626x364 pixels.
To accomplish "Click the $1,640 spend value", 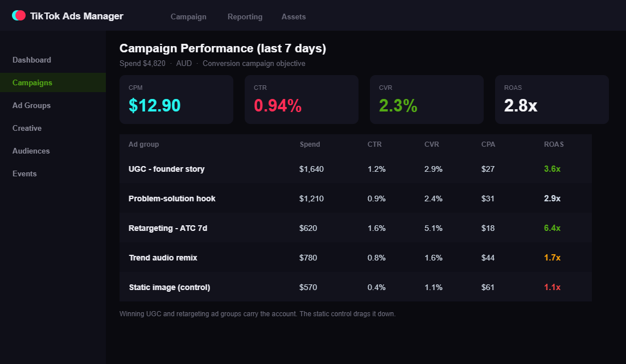I will [311, 169].
